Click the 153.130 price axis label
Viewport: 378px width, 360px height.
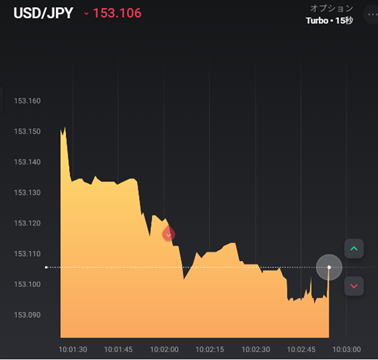27,193
